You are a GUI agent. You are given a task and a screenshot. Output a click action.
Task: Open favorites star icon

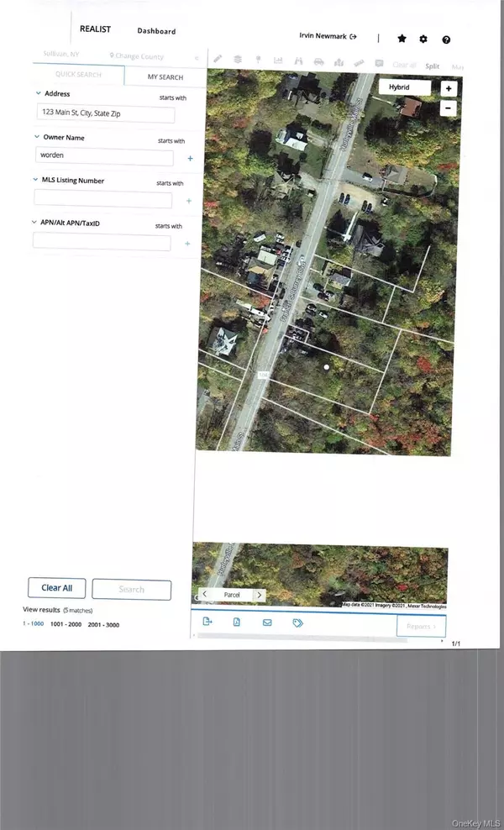402,38
